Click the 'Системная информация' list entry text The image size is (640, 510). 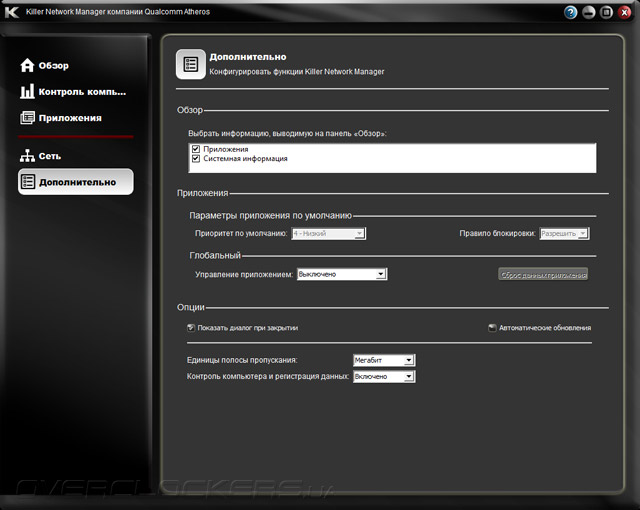tap(245, 158)
